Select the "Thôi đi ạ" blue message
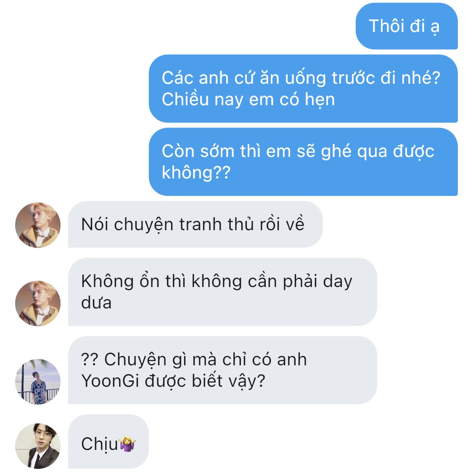Image resolution: width=473 pixels, height=476 pixels. (x=407, y=26)
